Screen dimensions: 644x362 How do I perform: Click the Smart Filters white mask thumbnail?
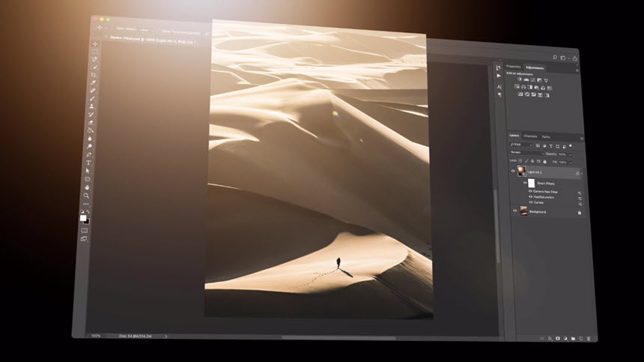tap(532, 184)
